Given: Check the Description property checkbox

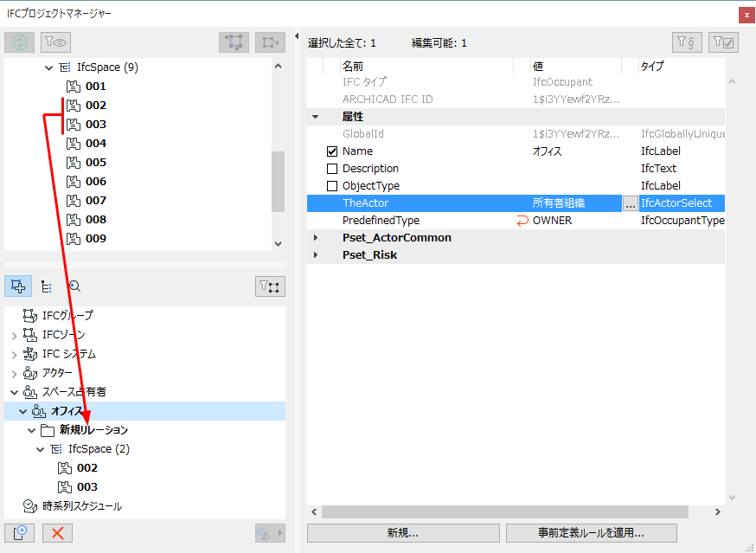Looking at the screenshot, I should (x=331, y=169).
